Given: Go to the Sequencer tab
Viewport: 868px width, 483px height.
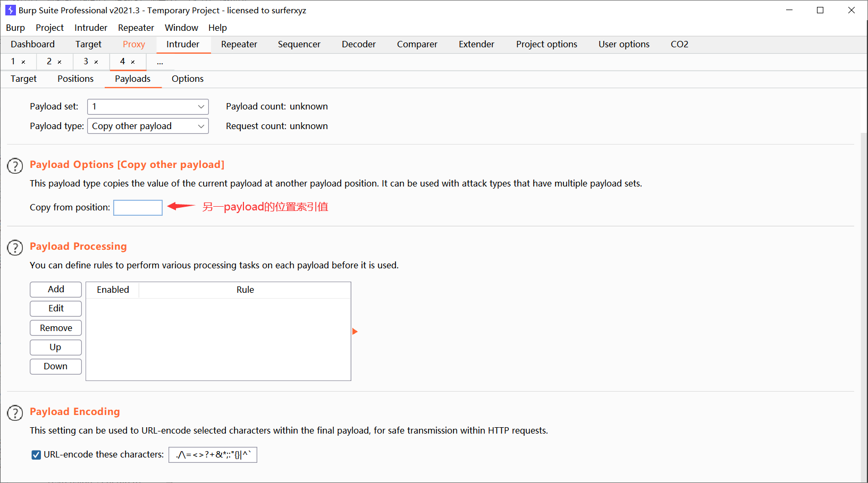Looking at the screenshot, I should pos(299,45).
